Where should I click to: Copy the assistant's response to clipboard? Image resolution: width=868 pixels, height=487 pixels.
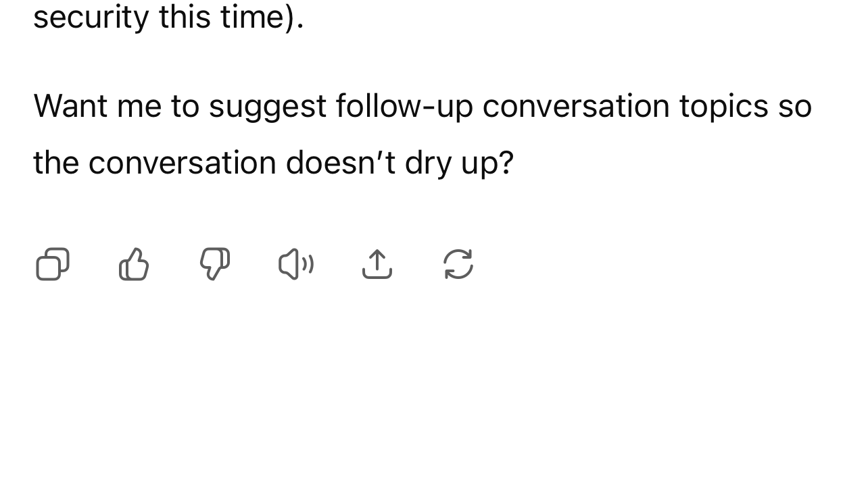point(52,264)
